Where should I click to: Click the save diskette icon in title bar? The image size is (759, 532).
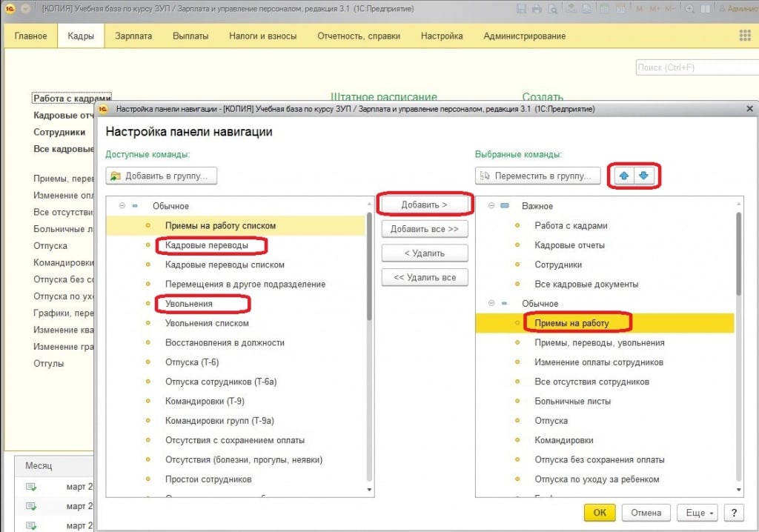coord(521,9)
